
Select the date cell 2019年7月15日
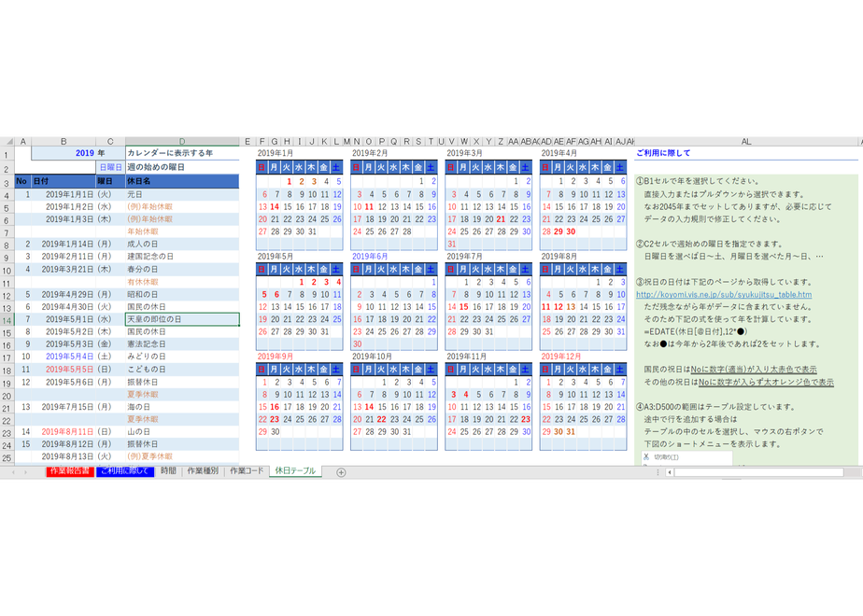64,407
